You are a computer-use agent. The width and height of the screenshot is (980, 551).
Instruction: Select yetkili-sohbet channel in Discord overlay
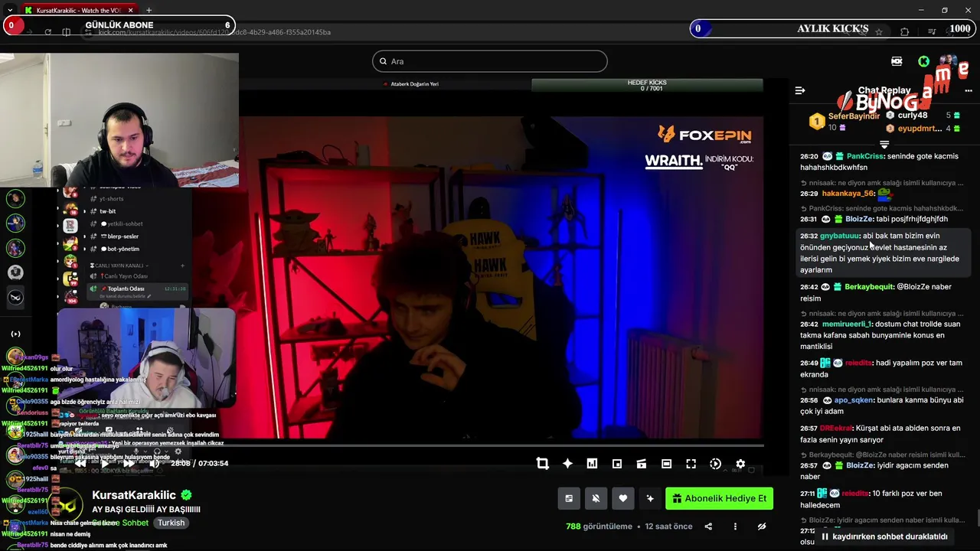[121, 223]
